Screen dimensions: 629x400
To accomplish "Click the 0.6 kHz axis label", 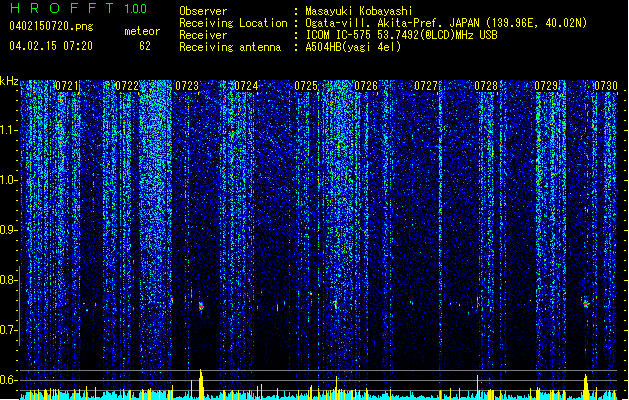I will point(9,380).
